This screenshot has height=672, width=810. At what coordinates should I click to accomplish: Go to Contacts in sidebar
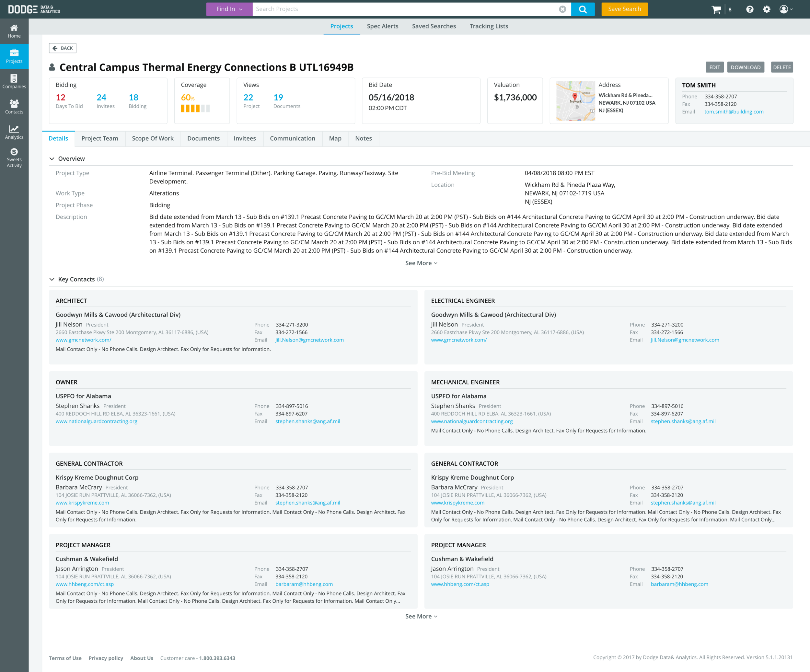(x=14, y=107)
